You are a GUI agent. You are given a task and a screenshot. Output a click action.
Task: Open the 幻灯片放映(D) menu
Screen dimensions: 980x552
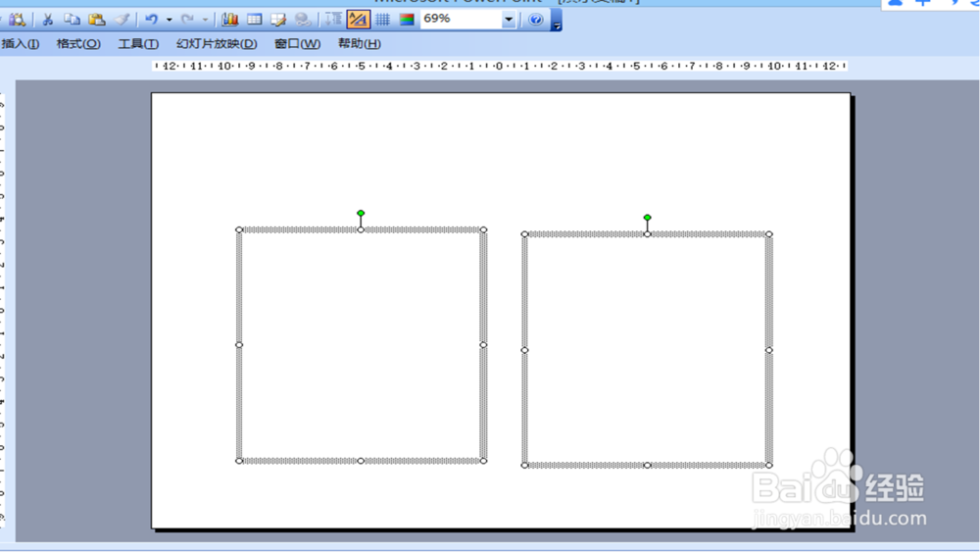217,44
